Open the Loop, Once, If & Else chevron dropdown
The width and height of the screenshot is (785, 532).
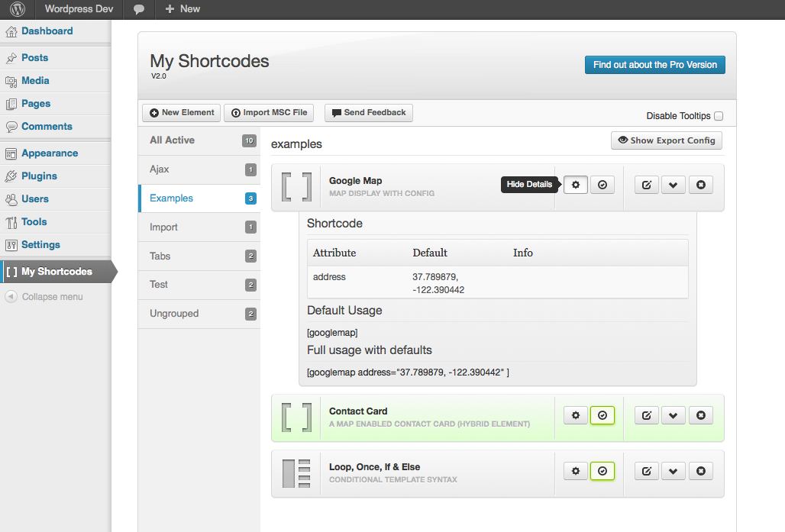(x=674, y=471)
